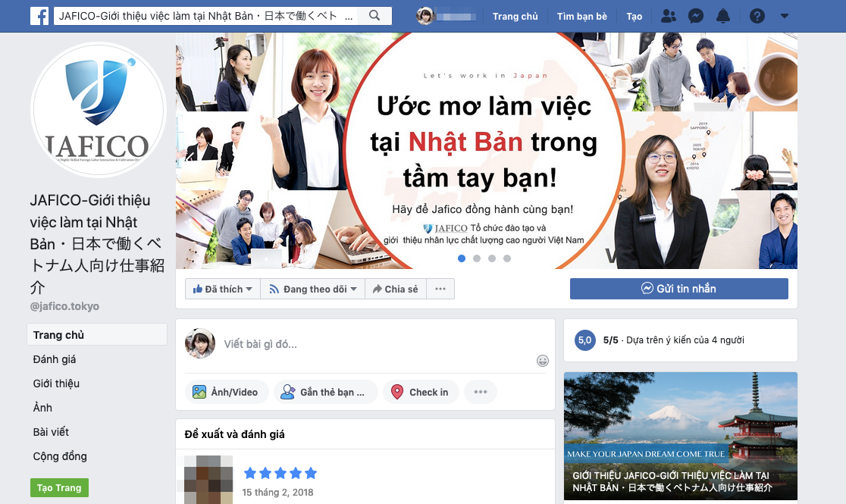The height and width of the screenshot is (504, 846).
Task: Open the Mount Fuji intro video thumbnail
Action: (680, 436)
